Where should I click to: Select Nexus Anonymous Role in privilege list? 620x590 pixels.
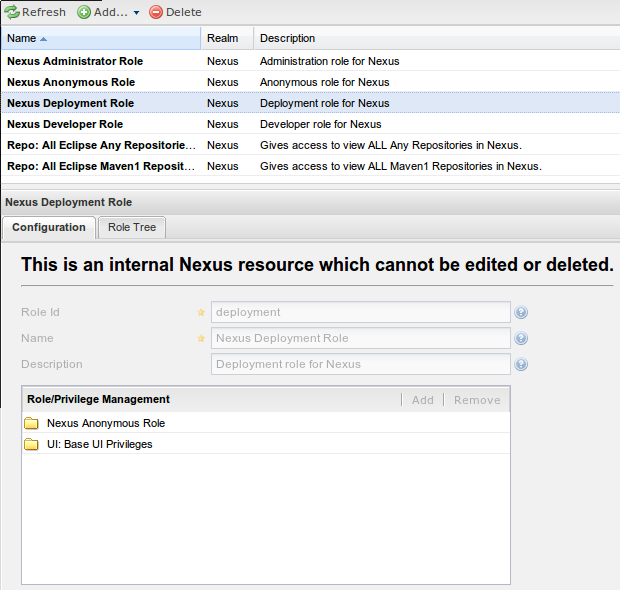266,423
